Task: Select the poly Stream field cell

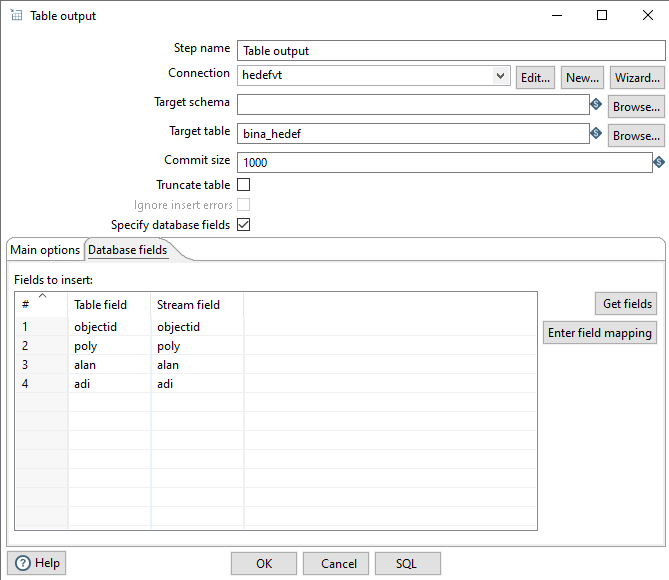Action: (197, 346)
